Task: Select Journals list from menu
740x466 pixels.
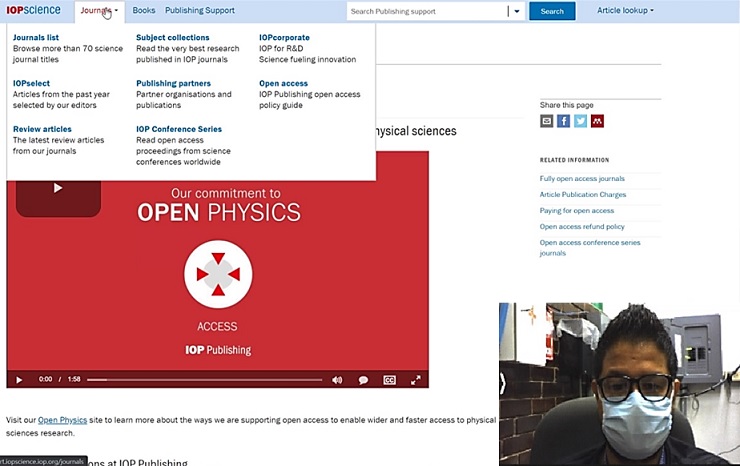Action: pyautogui.click(x=36, y=38)
